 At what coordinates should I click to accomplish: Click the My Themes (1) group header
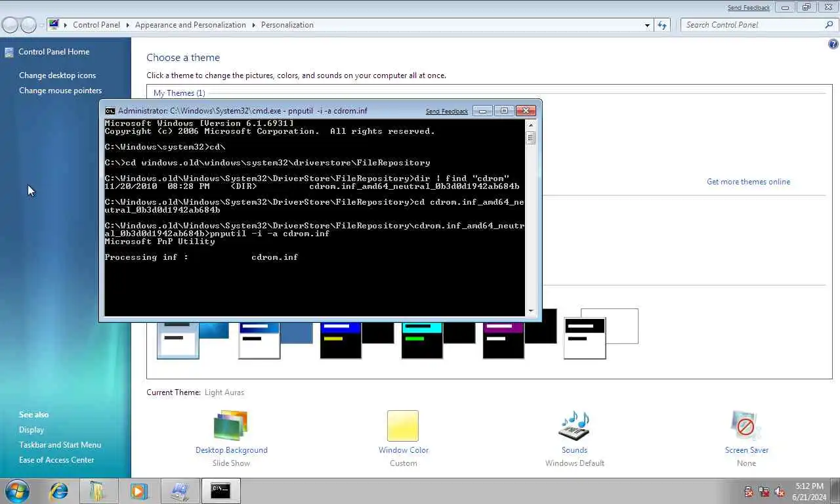tap(179, 93)
